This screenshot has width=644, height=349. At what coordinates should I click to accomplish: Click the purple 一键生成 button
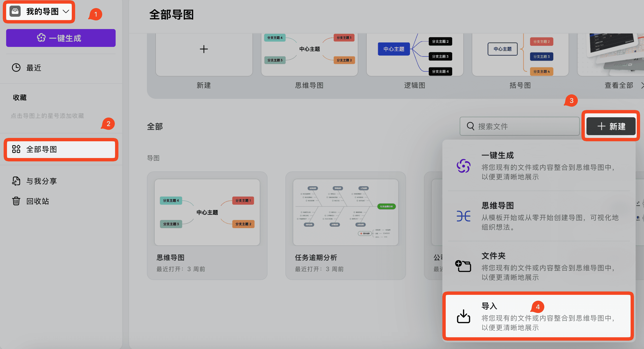61,38
